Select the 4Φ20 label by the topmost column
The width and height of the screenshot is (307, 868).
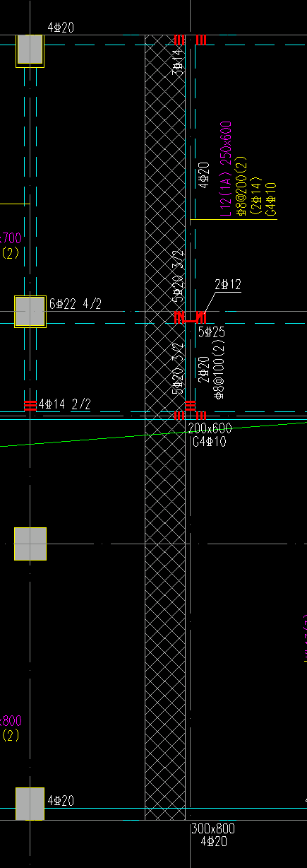[61, 28]
